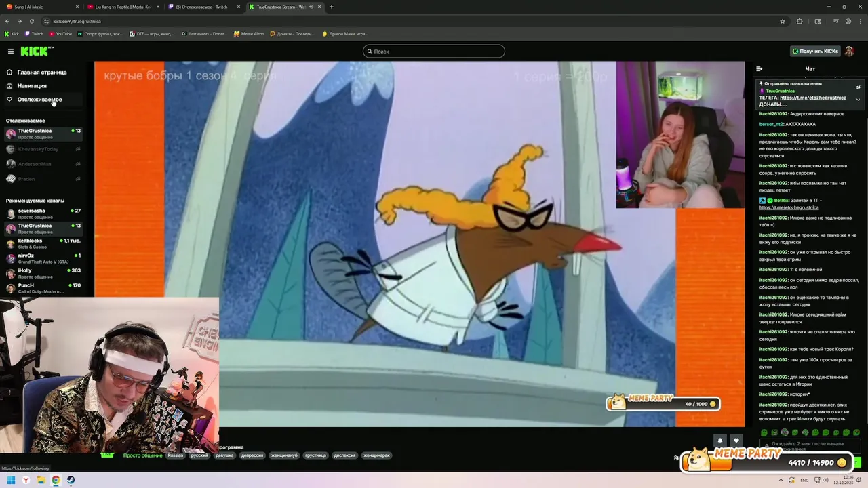Viewport: 868px width, 488px height.
Task: Select the девушка tag
Action: [x=224, y=455]
